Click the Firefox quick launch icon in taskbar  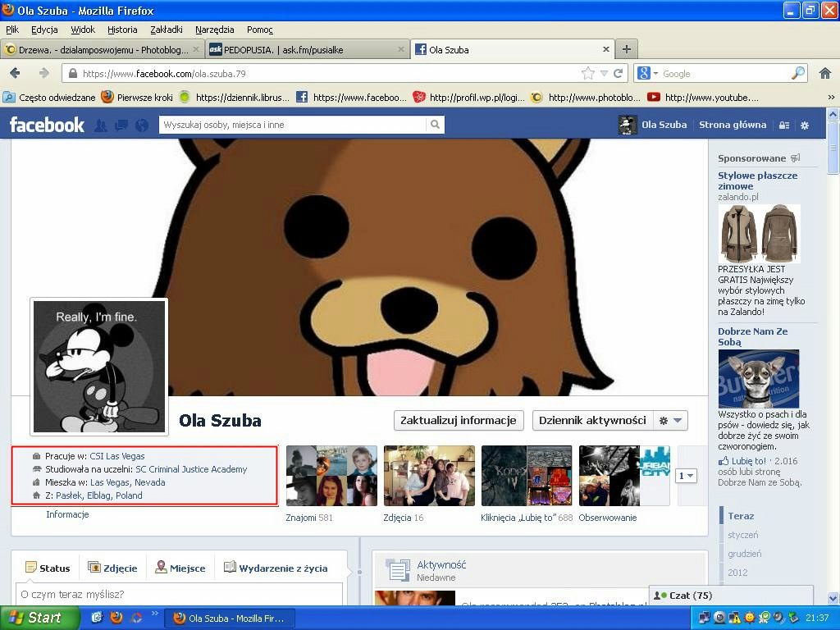coord(116,618)
